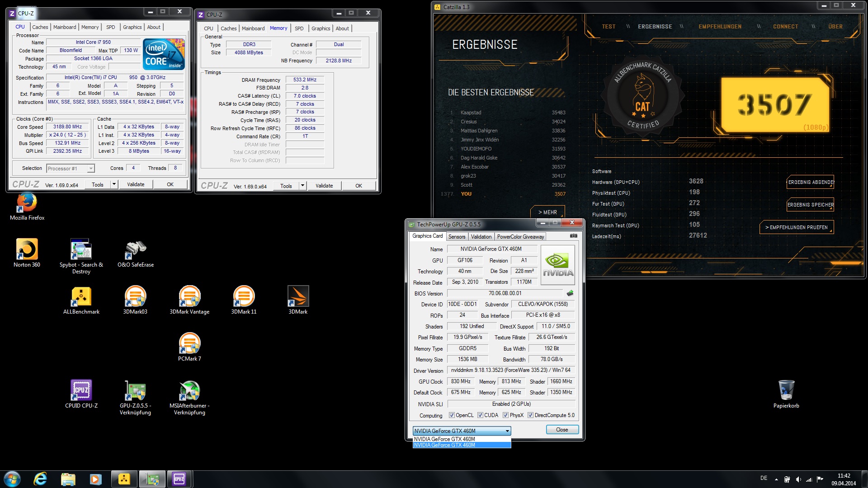Viewport: 868px width, 488px height.
Task: Click MEHR button under results list
Action: [x=547, y=212]
